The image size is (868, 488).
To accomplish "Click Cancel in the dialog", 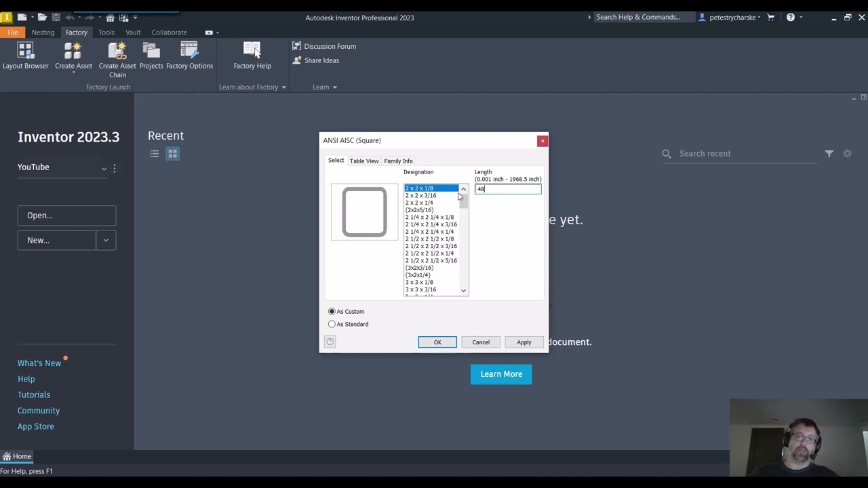I will click(481, 342).
